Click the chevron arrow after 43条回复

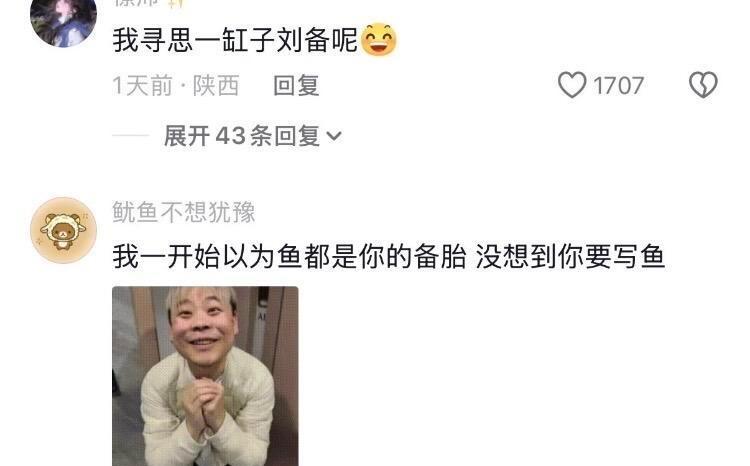334,137
